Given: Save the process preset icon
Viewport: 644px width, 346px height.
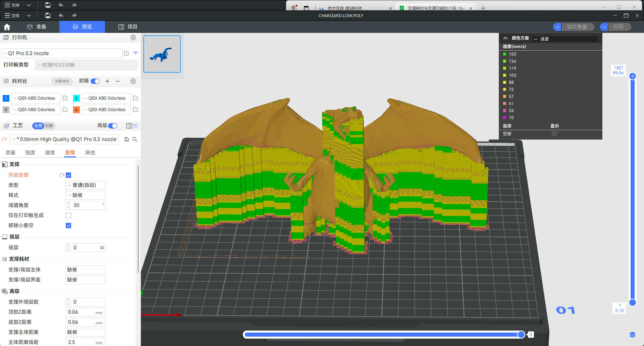Looking at the screenshot, I should coord(127,139).
